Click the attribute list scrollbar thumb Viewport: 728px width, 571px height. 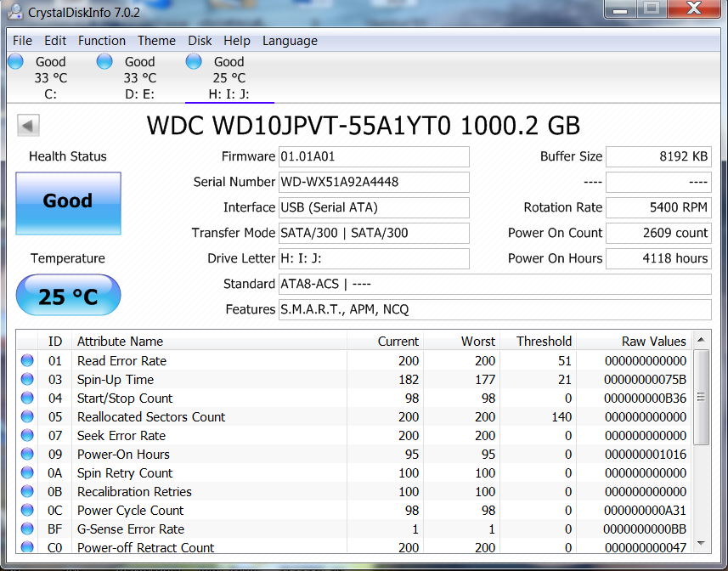point(701,397)
